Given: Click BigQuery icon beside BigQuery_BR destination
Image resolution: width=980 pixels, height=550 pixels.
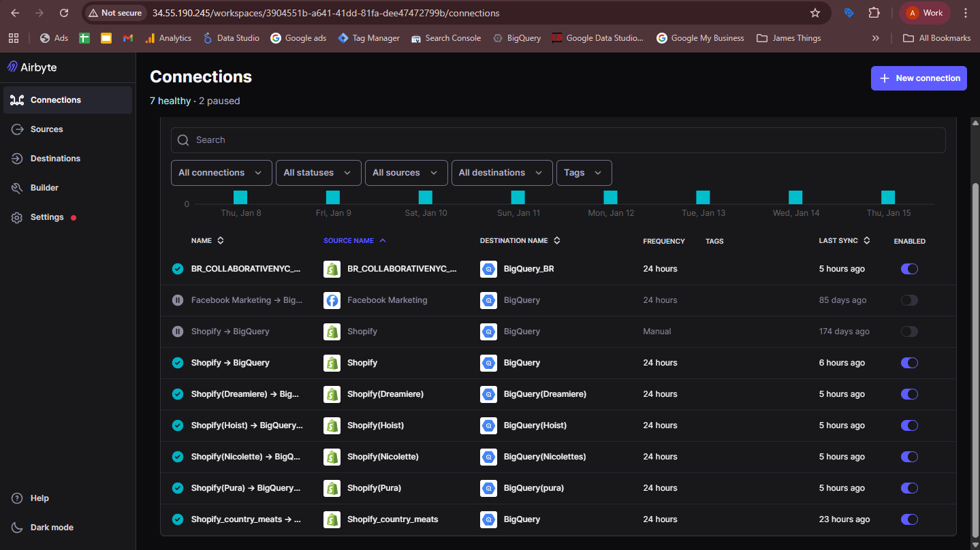Looking at the screenshot, I should 488,269.
